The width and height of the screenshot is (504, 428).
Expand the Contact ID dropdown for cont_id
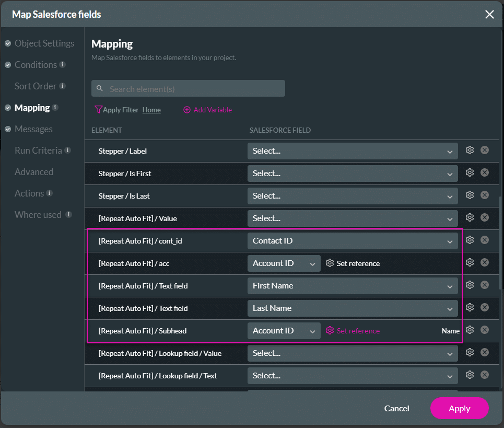[353, 239]
